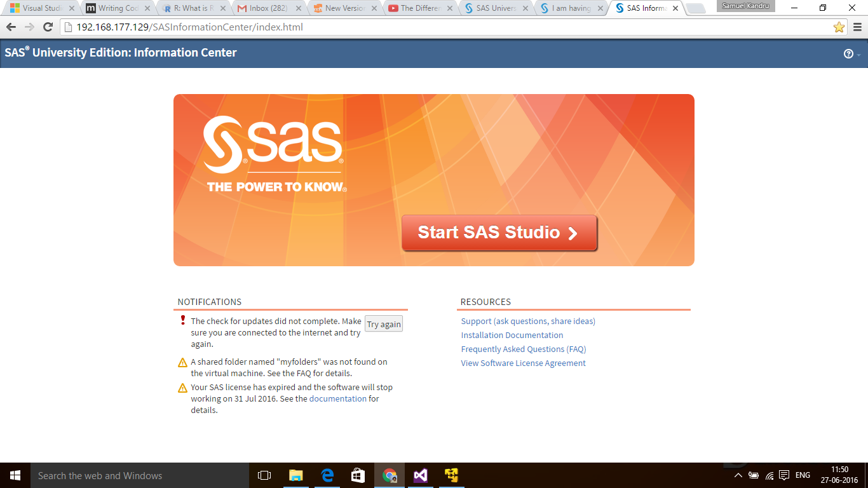Viewport: 868px width, 488px height.
Task: Expand the dropdown arrow beside the help icon
Action: 858,55
